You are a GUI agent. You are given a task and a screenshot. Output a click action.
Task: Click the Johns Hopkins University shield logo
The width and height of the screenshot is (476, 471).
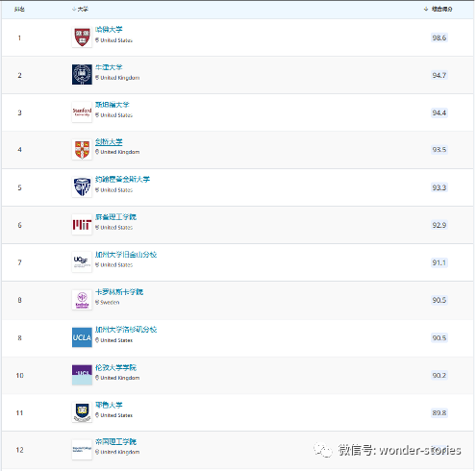82,186
